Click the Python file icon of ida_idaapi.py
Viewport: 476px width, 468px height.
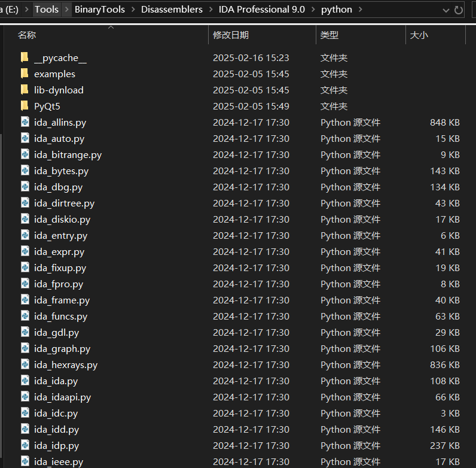(25, 397)
